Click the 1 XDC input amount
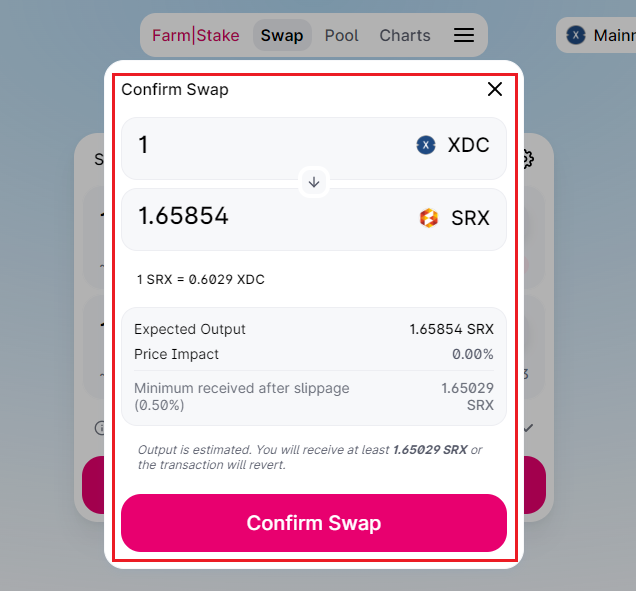This screenshot has width=636, height=591. pyautogui.click(x=143, y=145)
